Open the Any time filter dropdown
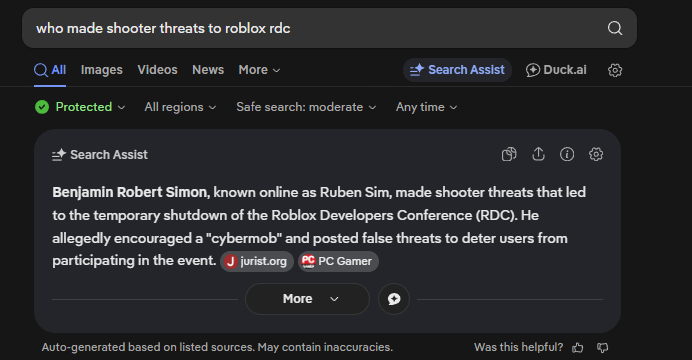The image size is (692, 360). coord(426,107)
